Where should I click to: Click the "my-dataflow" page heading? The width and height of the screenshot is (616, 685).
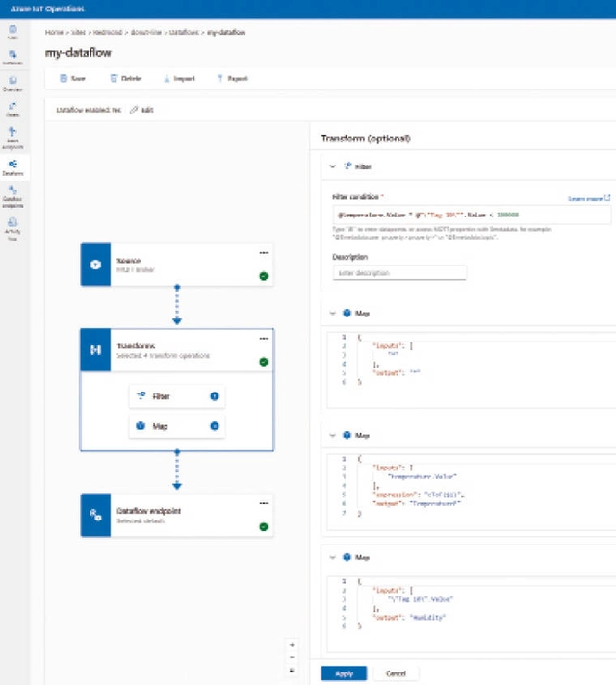click(78, 53)
